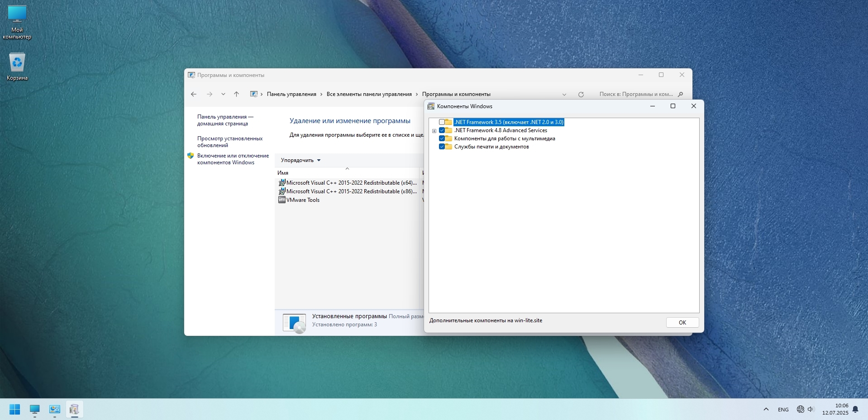
Task: Open the Упорядочить dropdown menu
Action: (300, 160)
